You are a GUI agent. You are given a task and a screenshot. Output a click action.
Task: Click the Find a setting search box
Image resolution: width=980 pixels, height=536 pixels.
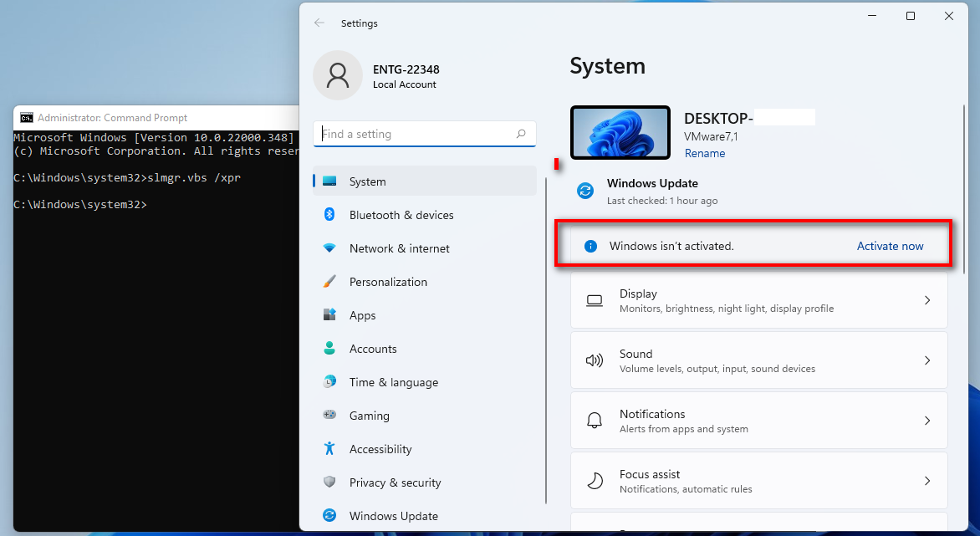[425, 134]
